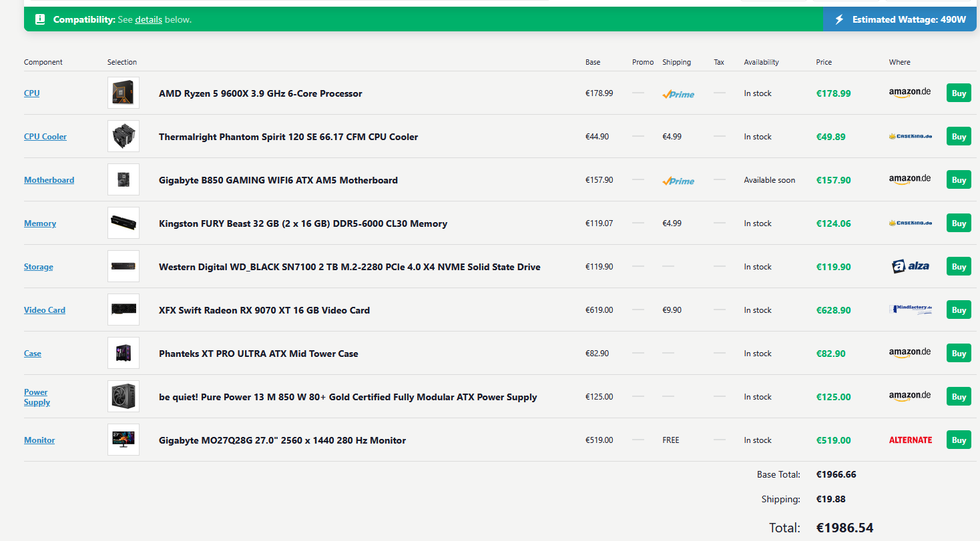Buy the Kingston FURY Beast memory
This screenshot has height=541, width=980.
[959, 223]
